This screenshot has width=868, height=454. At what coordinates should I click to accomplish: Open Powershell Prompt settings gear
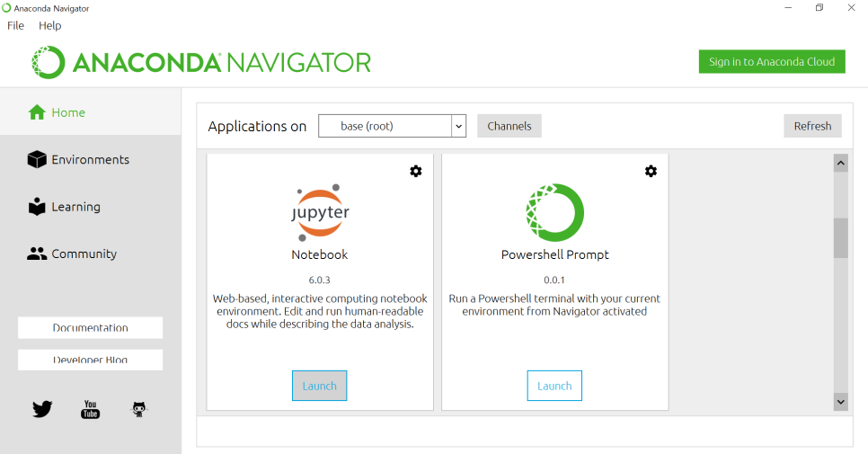[x=651, y=171]
